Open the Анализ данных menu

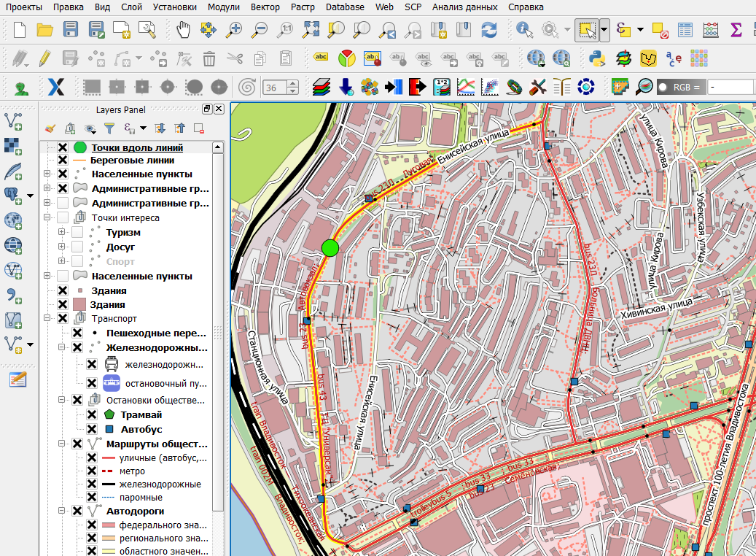coord(465,7)
